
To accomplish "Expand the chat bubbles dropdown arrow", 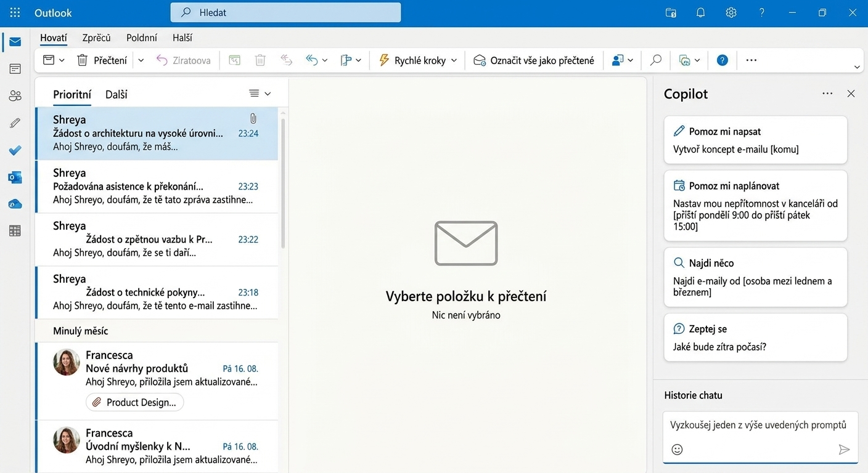I will [x=697, y=60].
